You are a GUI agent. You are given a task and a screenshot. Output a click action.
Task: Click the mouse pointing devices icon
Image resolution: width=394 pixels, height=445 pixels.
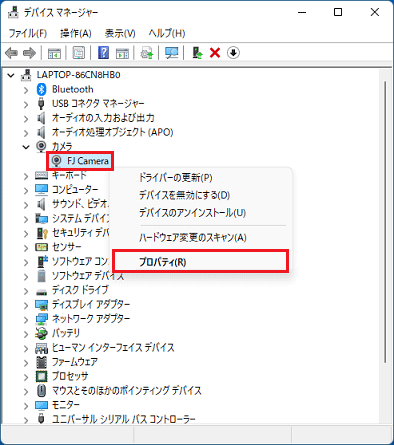click(x=41, y=390)
